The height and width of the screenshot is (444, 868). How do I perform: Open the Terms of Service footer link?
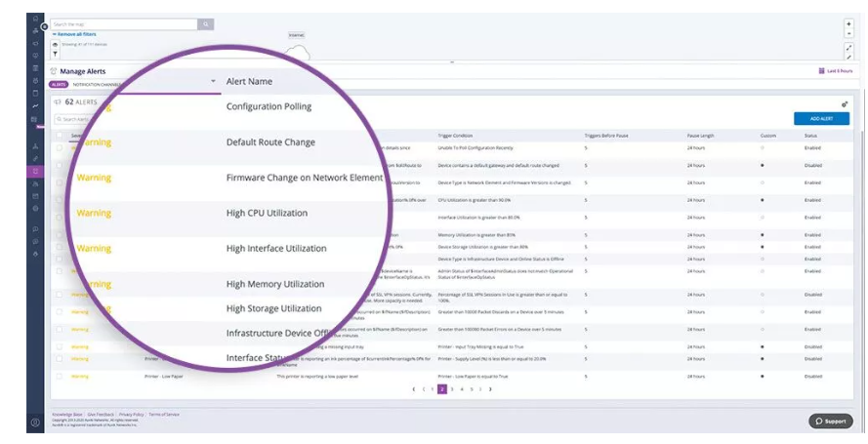164,414
